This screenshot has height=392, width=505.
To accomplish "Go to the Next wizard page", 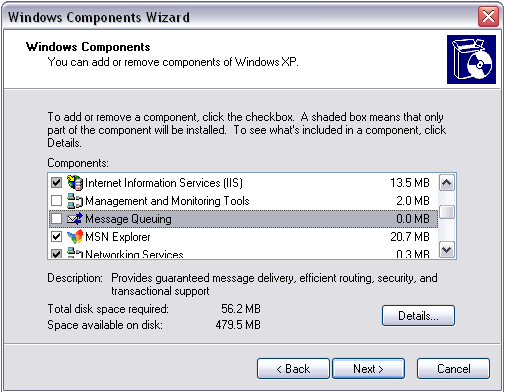I will pos(369,369).
